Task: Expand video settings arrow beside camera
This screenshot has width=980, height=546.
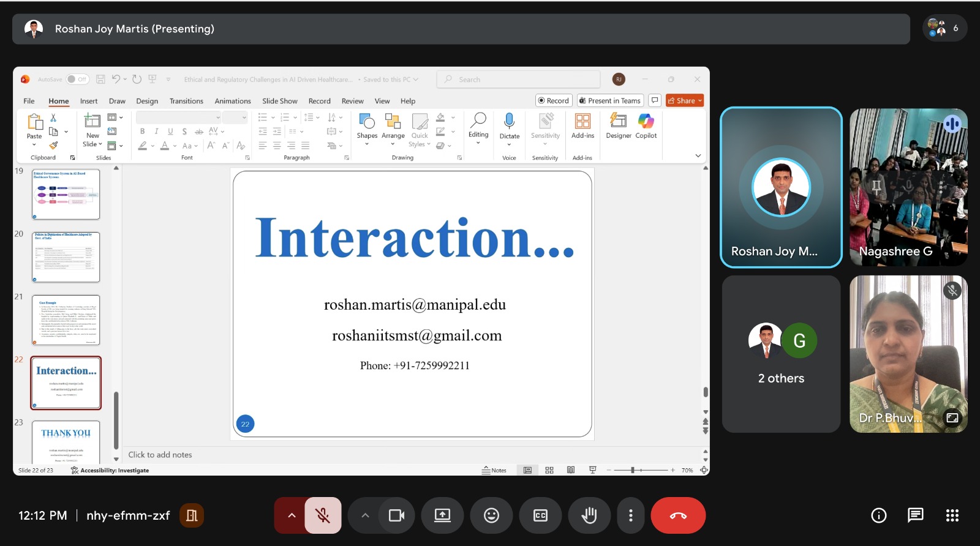Action: coord(365,515)
